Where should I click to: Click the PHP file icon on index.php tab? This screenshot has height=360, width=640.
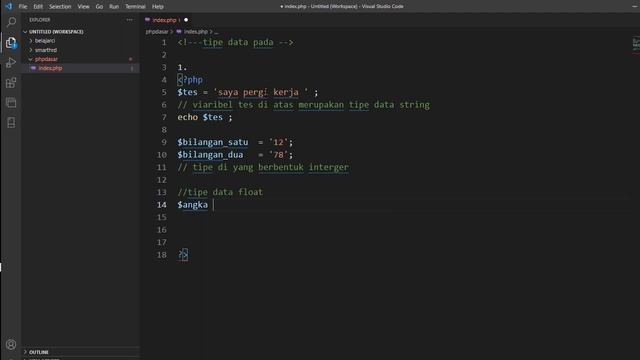point(147,20)
